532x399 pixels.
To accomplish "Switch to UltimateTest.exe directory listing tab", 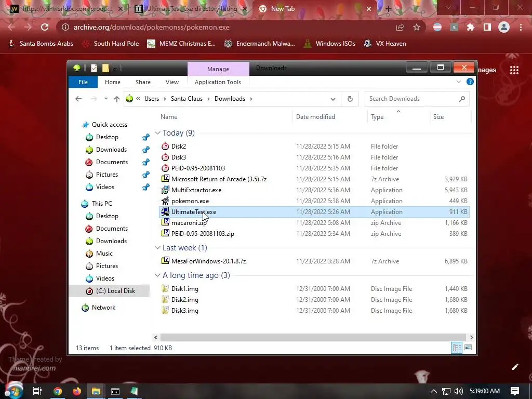I will [x=191, y=9].
